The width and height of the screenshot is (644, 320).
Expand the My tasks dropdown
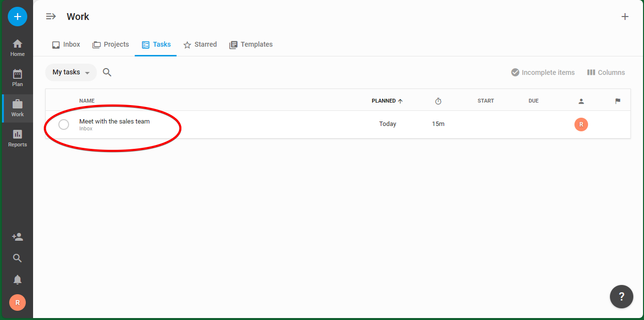pos(71,72)
